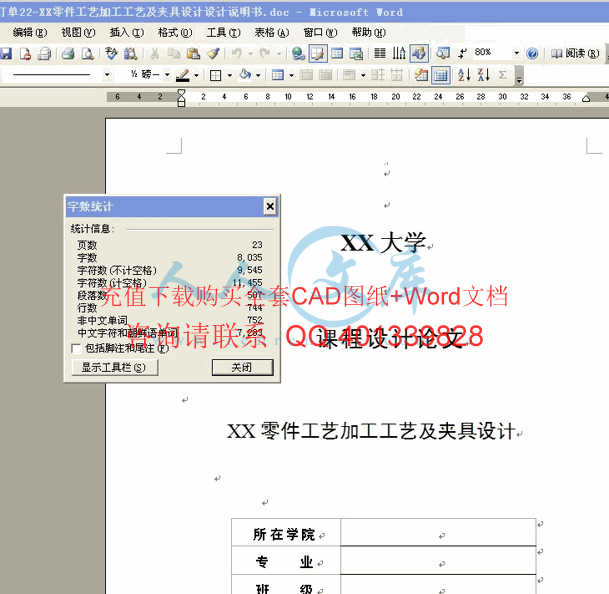
Task: Open the 帮助(H) menu
Action: point(369,33)
